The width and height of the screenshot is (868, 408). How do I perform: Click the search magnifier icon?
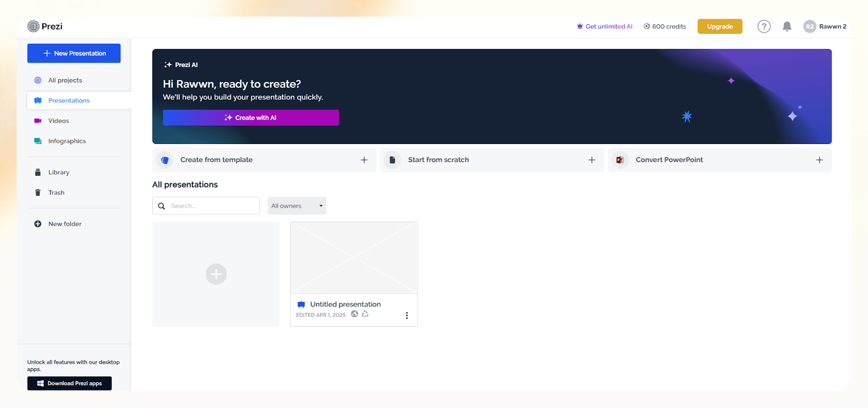click(x=162, y=206)
